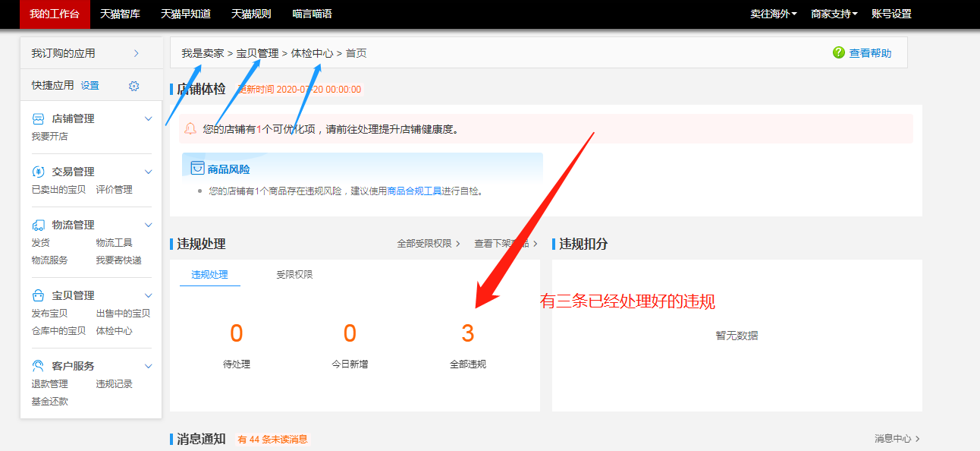Viewport: 980px width, 451px height.
Task: Open the 卖往海外 dropdown
Action: pyautogui.click(x=774, y=14)
